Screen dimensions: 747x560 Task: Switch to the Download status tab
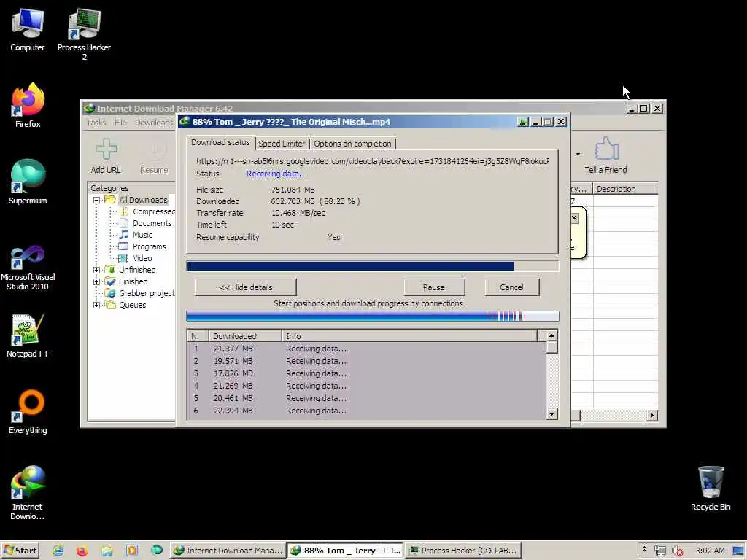pyautogui.click(x=220, y=142)
